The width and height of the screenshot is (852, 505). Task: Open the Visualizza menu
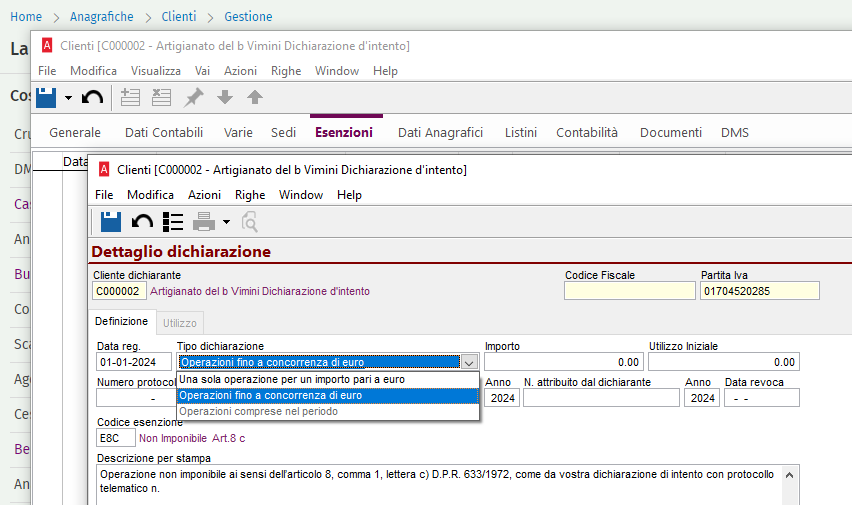(x=155, y=71)
